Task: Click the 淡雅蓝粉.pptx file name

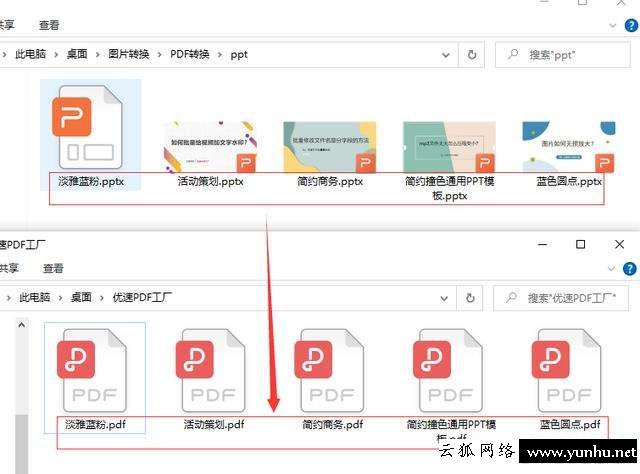Action: pyautogui.click(x=91, y=182)
